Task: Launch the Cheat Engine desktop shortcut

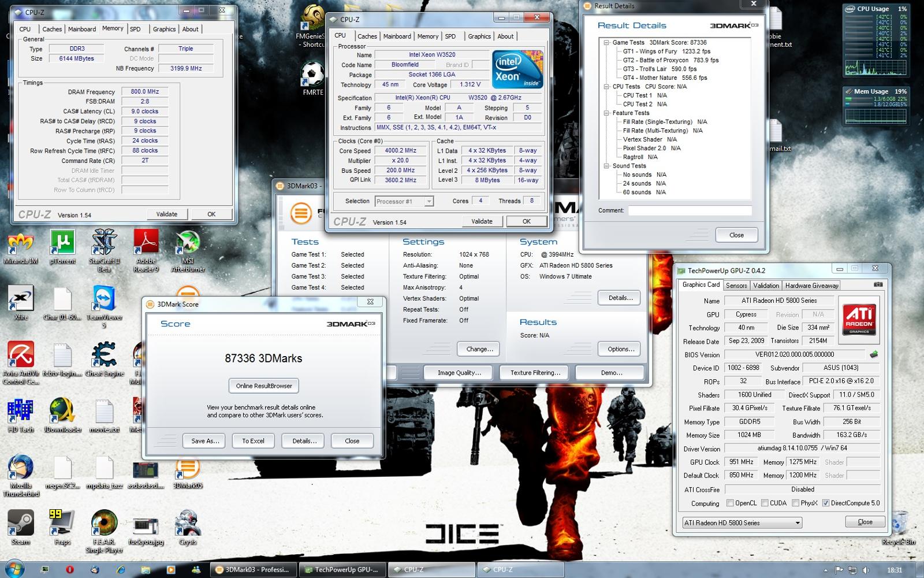Action: (105, 360)
